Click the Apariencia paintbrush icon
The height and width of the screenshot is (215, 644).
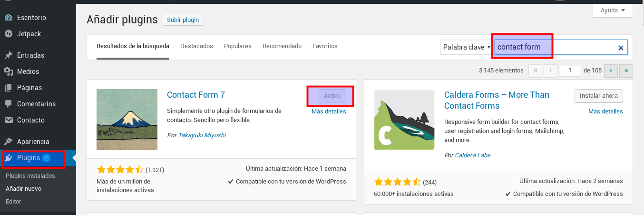tap(9, 142)
